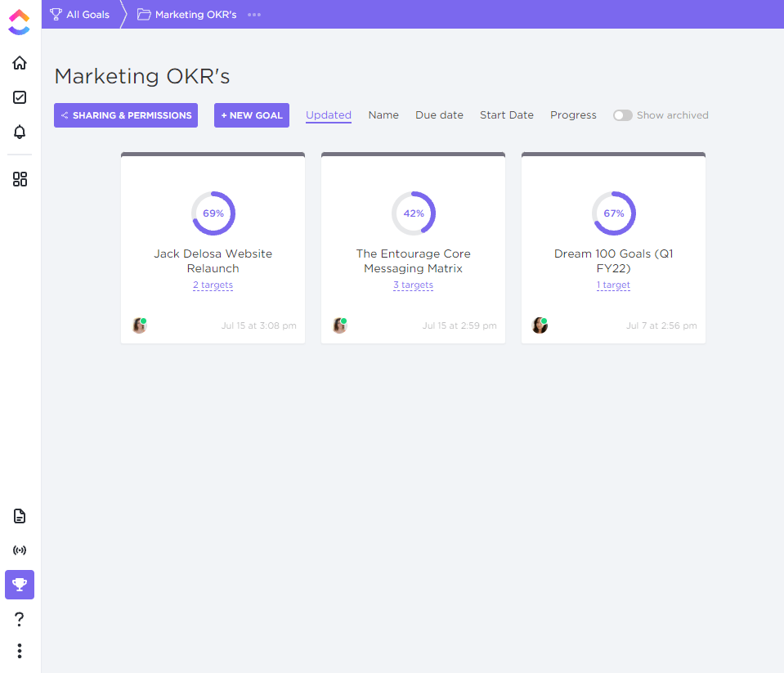Select the Goals trophy icon in sidebar

point(20,585)
